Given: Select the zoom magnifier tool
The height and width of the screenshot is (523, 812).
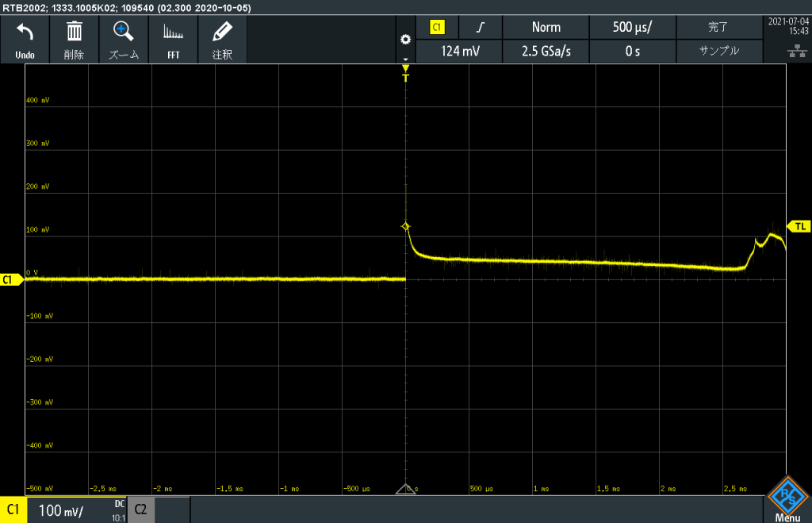Looking at the screenshot, I should point(123,33).
